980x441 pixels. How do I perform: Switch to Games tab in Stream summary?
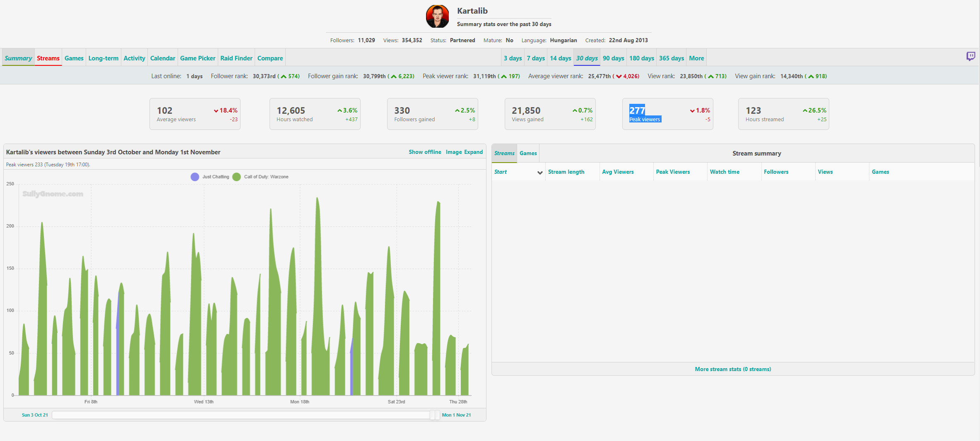point(528,153)
